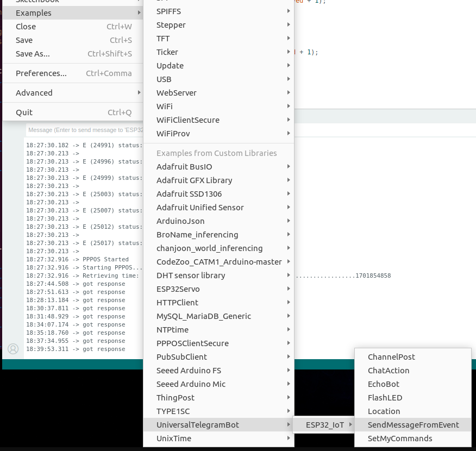Open the SendMessageFromEvent example sketch
Screen dimensions: 476x451
[413, 425]
